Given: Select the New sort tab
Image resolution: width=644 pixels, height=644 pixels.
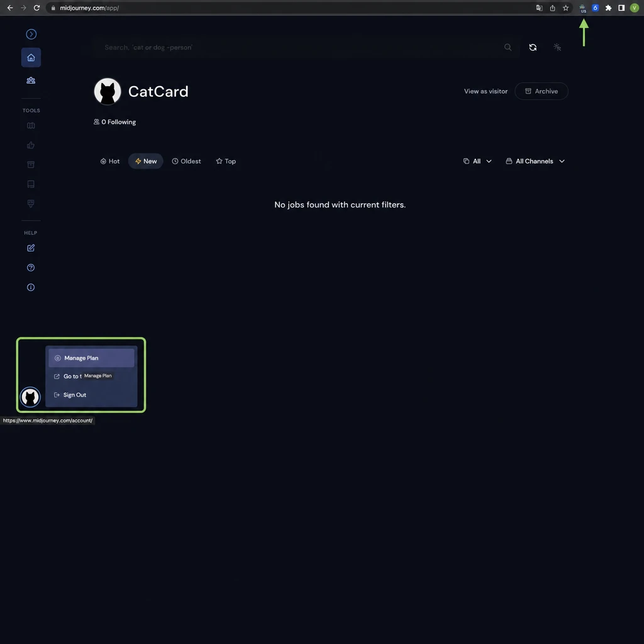Looking at the screenshot, I should pos(146,162).
